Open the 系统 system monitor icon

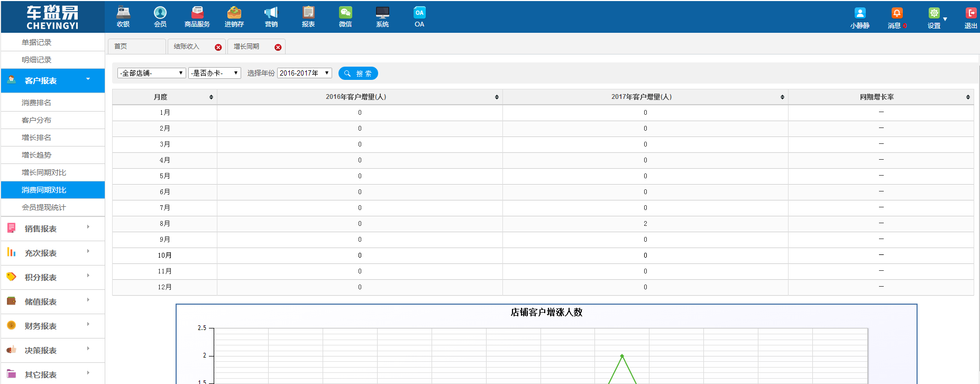(x=382, y=16)
